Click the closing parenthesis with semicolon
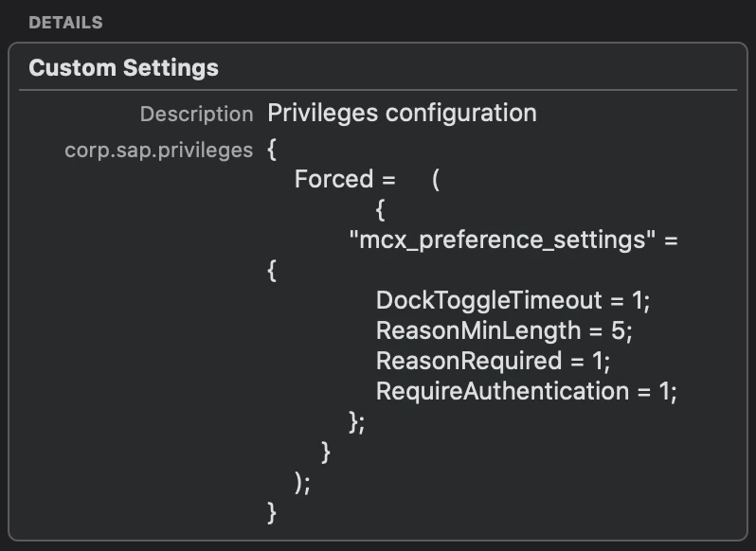The image size is (756, 551). pos(302,483)
